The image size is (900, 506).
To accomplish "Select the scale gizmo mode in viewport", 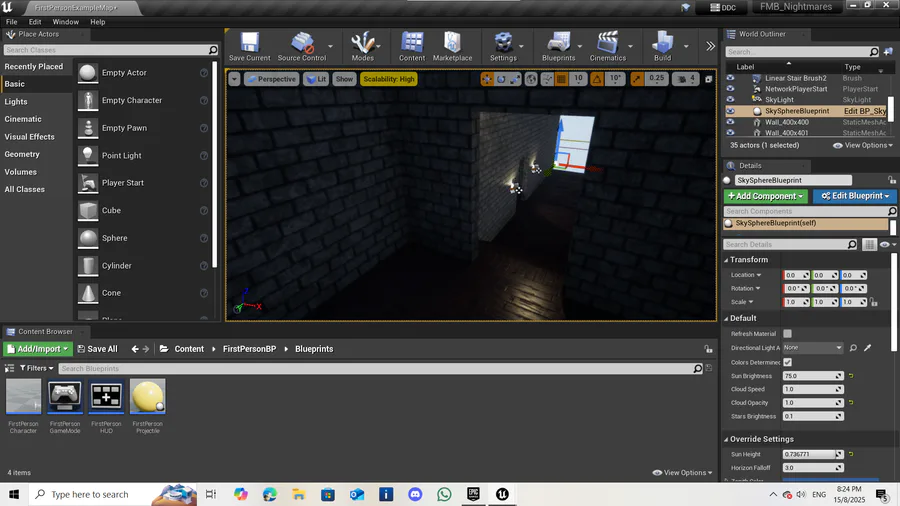I will tap(515, 79).
